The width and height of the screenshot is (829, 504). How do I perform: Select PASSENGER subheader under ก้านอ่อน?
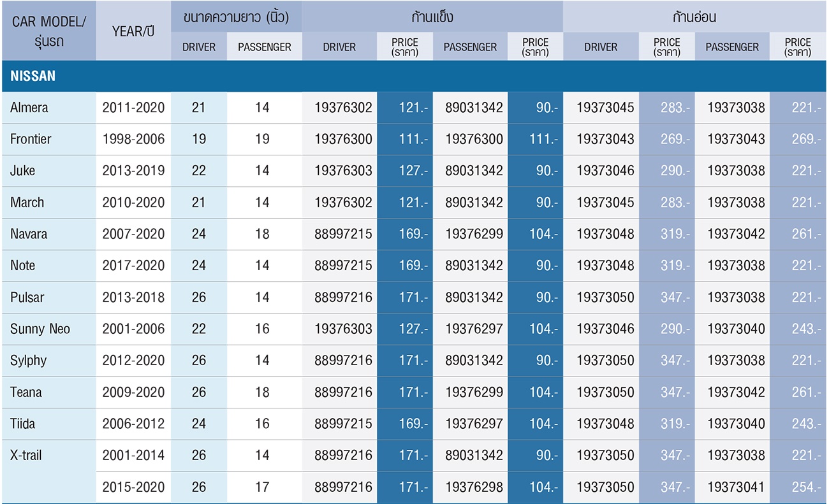pyautogui.click(x=732, y=47)
